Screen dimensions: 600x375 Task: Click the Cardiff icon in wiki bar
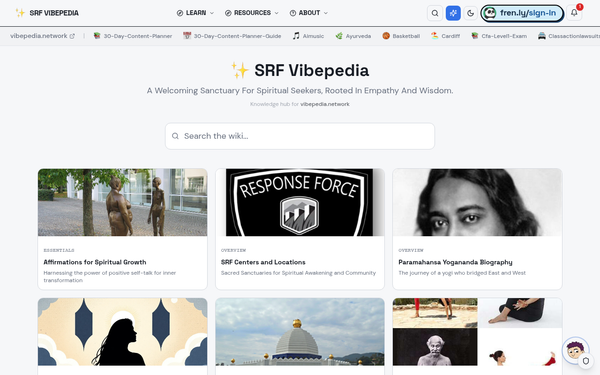434,36
